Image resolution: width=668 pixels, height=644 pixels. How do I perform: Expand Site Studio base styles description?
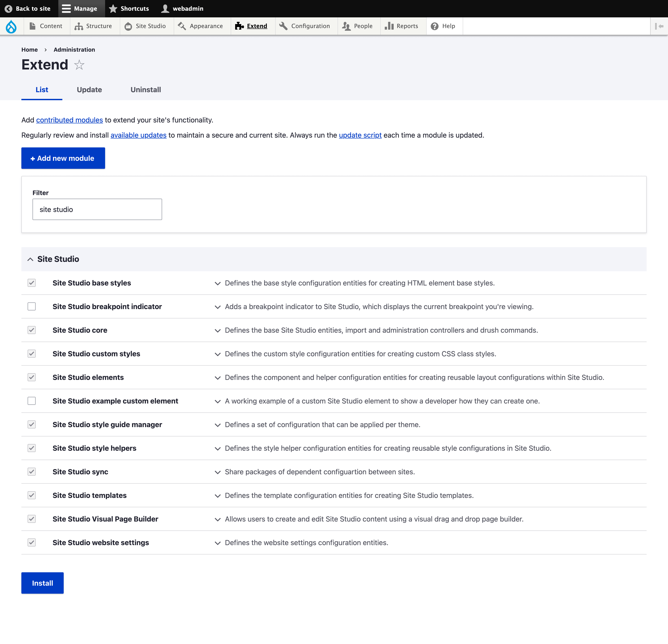[x=218, y=284]
